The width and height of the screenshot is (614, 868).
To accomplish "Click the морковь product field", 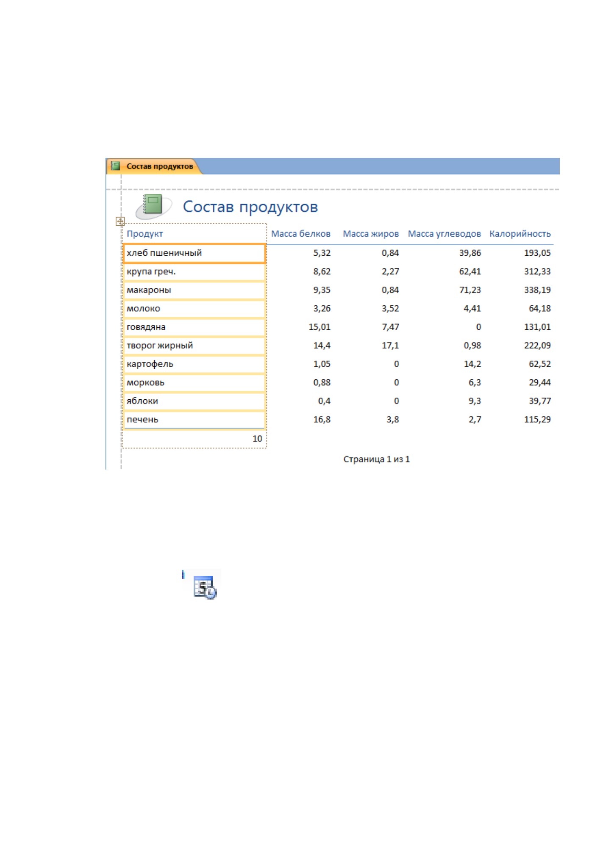I will (x=194, y=383).
